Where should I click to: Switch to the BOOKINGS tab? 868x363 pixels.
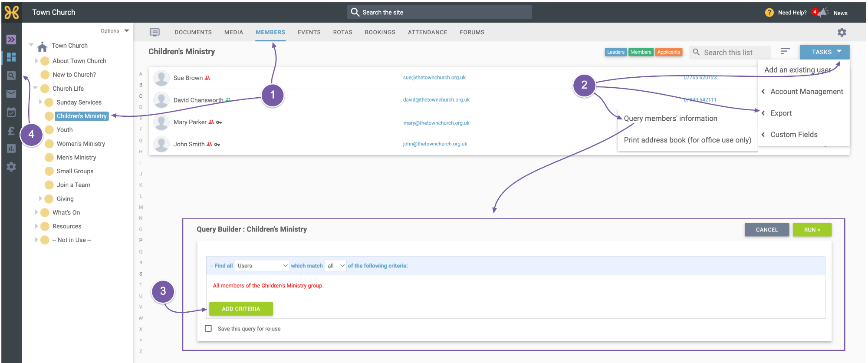click(380, 32)
